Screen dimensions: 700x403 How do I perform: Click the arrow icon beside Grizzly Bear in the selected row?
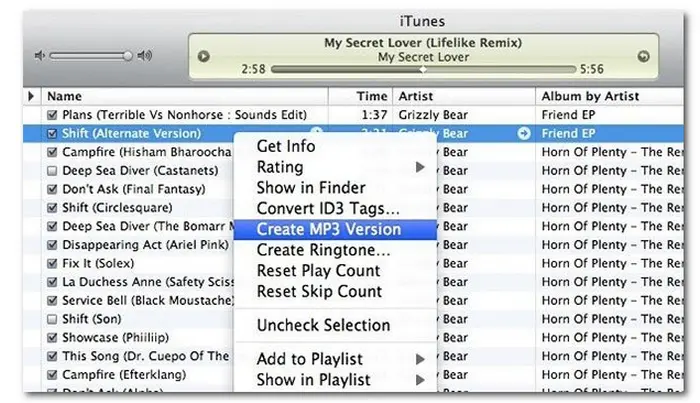(524, 133)
